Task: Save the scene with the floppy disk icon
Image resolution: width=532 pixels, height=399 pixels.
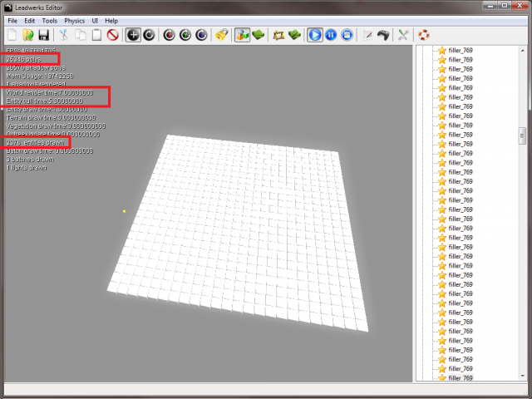Action: (x=43, y=35)
